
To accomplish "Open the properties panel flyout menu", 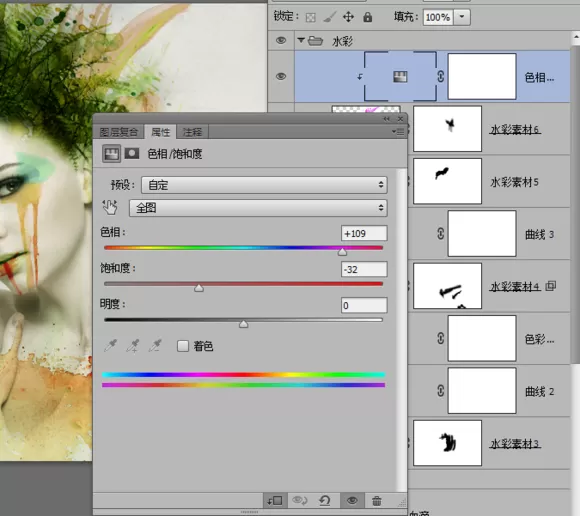I will point(398,132).
